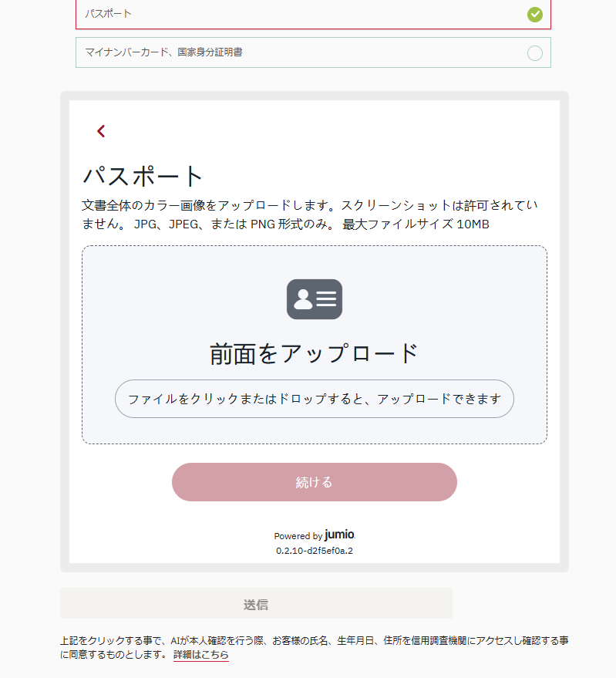Click the gray frame around Jumio widget
Viewport: 616px width, 678px height.
coord(65,332)
